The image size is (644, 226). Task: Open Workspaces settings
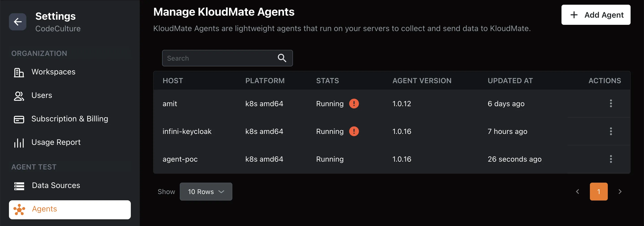coord(70,72)
